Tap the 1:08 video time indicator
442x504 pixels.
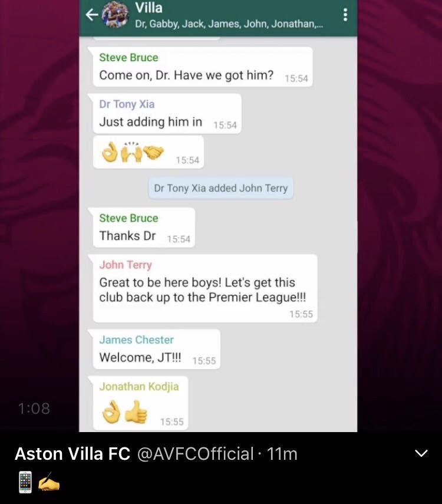34,409
